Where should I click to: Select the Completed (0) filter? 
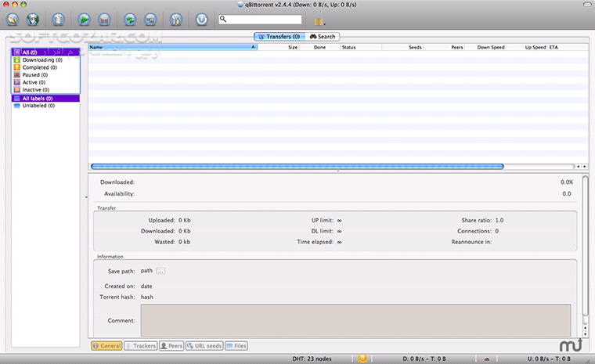tap(45, 67)
